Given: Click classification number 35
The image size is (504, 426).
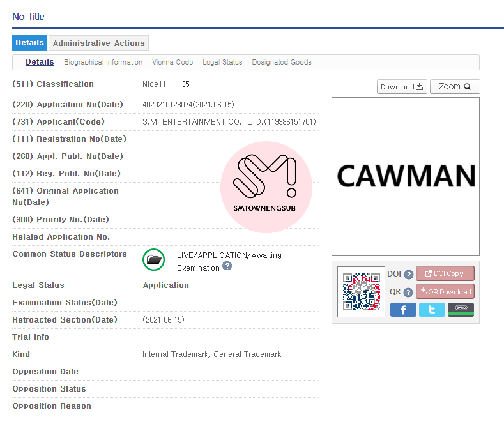Looking at the screenshot, I should [x=185, y=84].
